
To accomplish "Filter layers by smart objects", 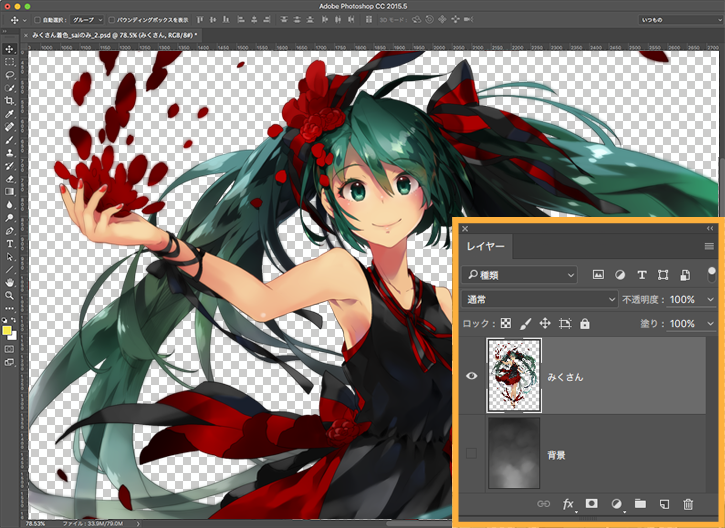I will pyautogui.click(x=685, y=275).
